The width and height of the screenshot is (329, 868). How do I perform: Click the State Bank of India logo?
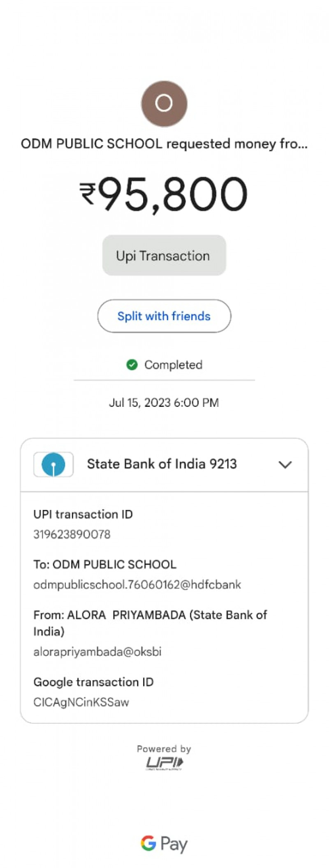53,464
